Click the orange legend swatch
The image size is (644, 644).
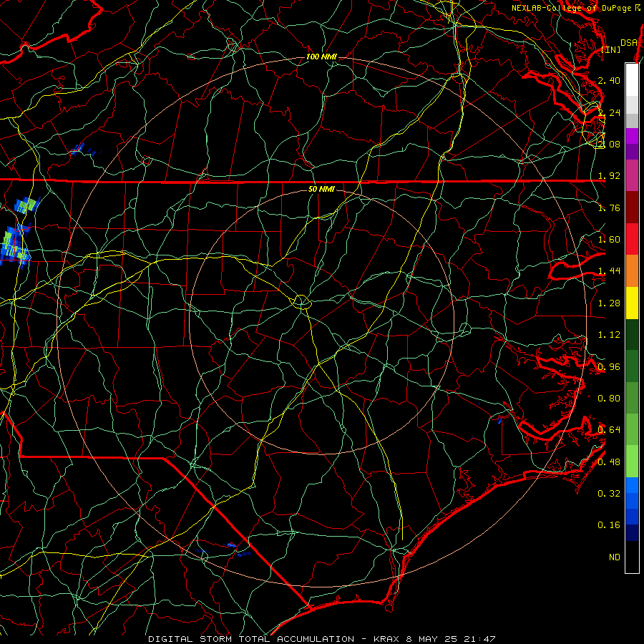(x=632, y=271)
